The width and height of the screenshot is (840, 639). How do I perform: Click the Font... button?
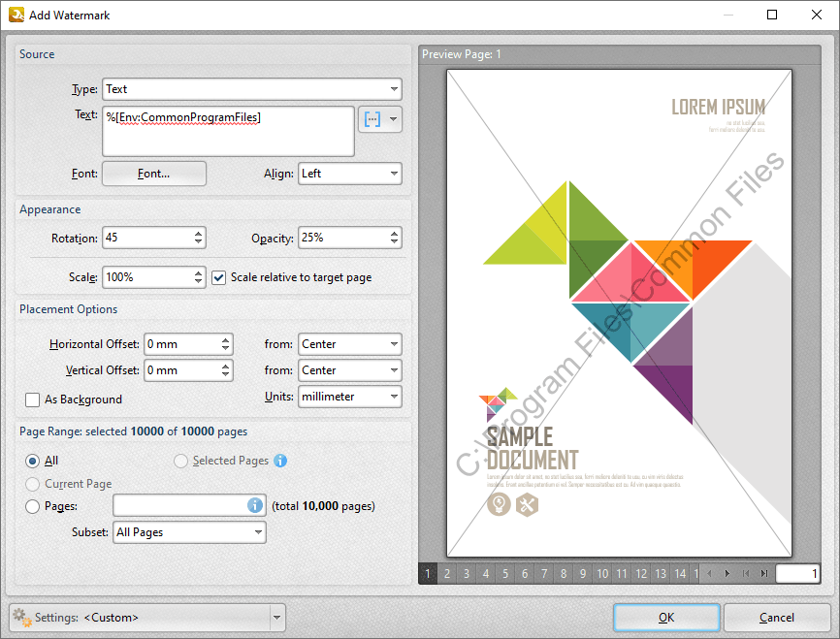(154, 174)
